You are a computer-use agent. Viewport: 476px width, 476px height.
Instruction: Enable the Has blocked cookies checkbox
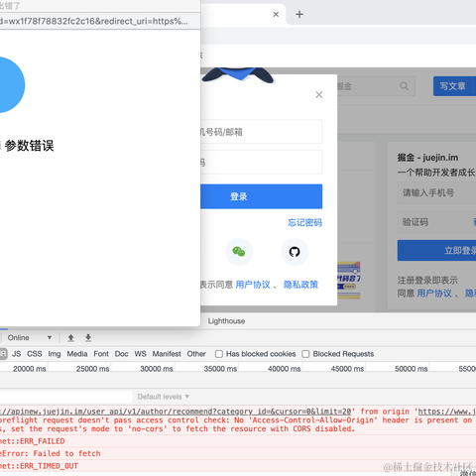click(x=219, y=354)
